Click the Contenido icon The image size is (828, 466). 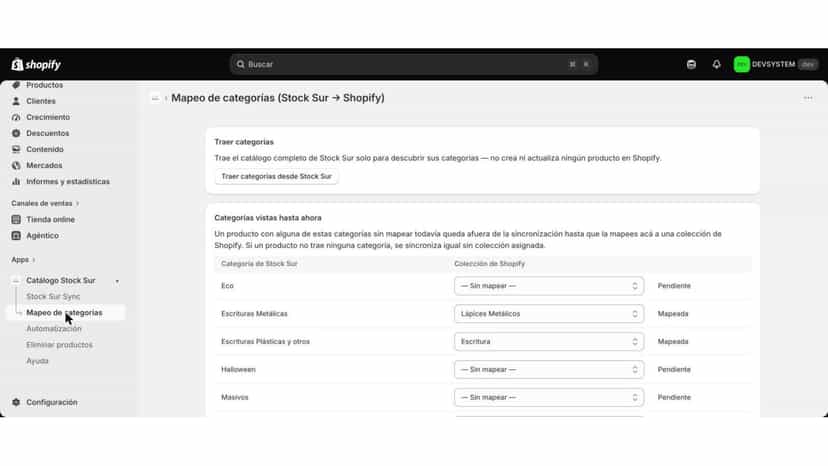pos(16,150)
